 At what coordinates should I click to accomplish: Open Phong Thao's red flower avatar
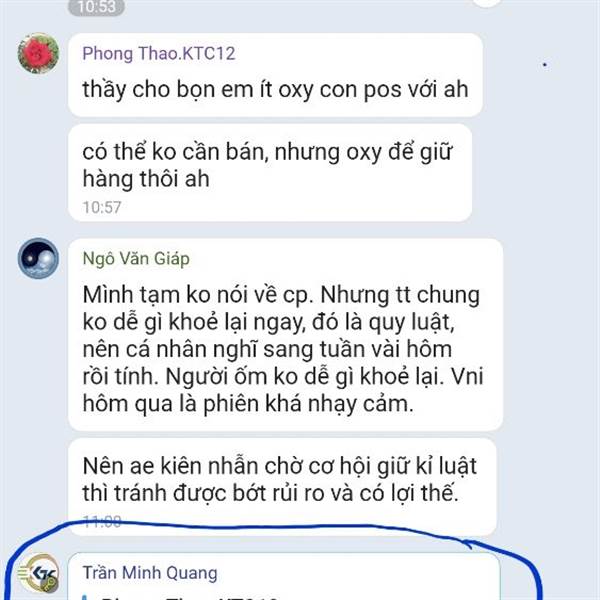pyautogui.click(x=38, y=53)
